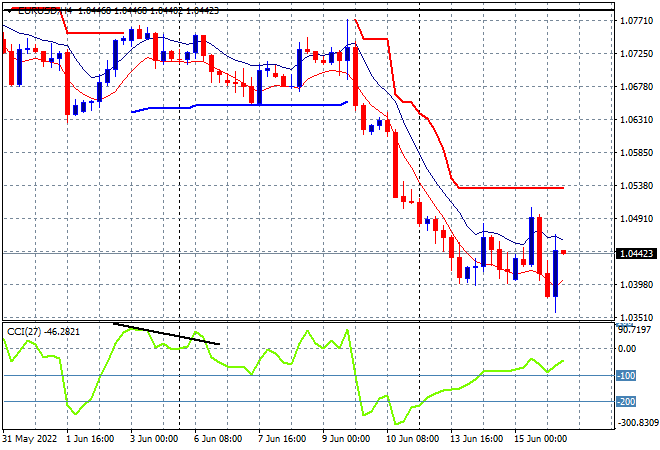Image resolution: width=660 pixels, height=450 pixels.
Task: Select the 1.07710 price axis label
Action: tap(637, 21)
